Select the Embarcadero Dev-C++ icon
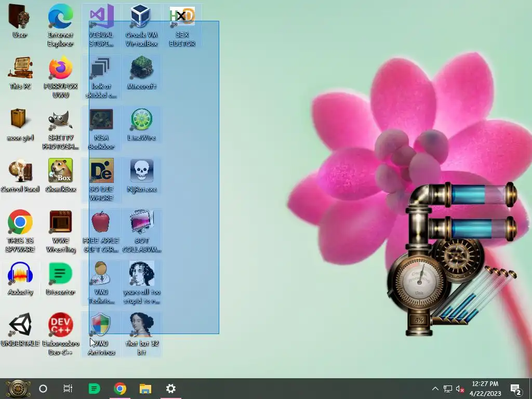This screenshot has width=532, height=399. tap(60, 334)
